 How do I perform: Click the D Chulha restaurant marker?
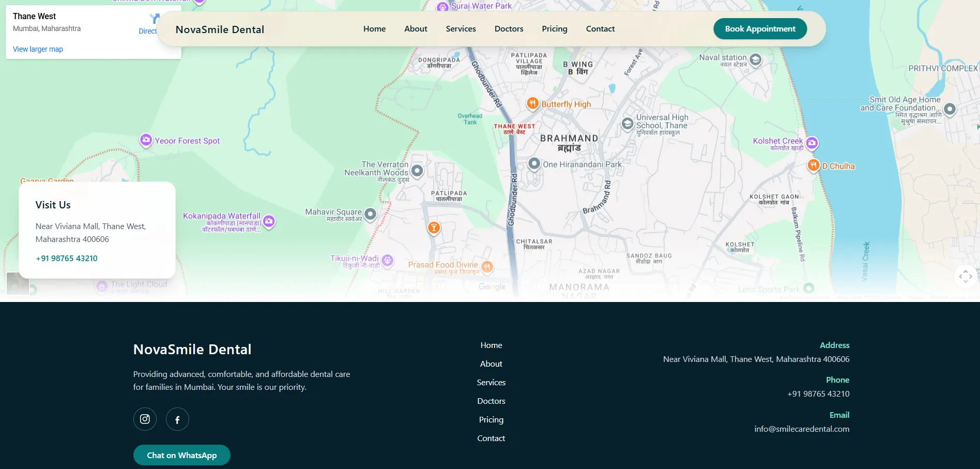pyautogui.click(x=813, y=165)
